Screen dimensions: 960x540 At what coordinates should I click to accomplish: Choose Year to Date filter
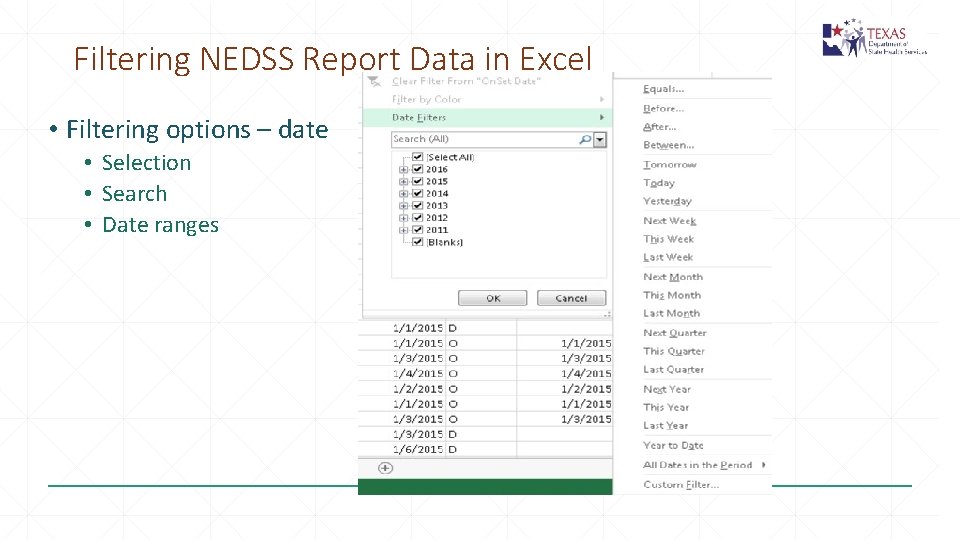tap(673, 445)
